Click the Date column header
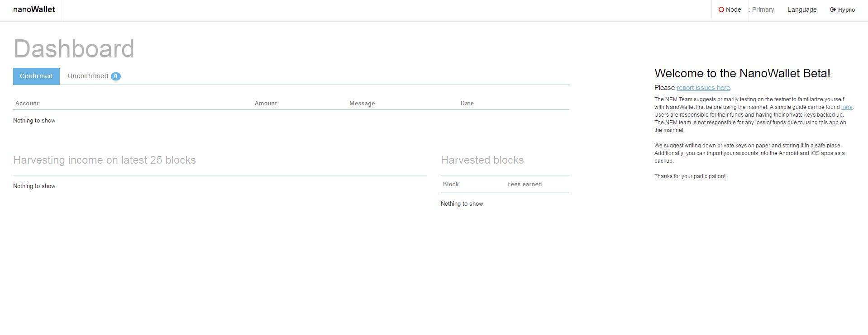 point(467,103)
